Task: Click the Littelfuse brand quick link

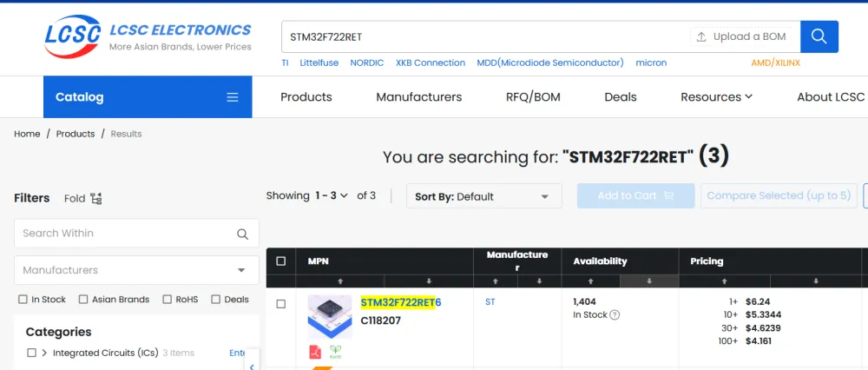Action: (x=319, y=63)
